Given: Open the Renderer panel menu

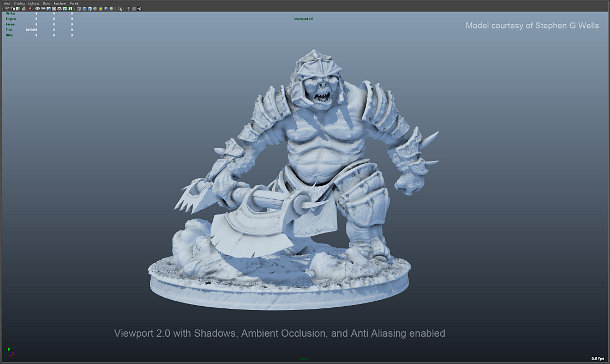Looking at the screenshot, I should click(60, 4).
